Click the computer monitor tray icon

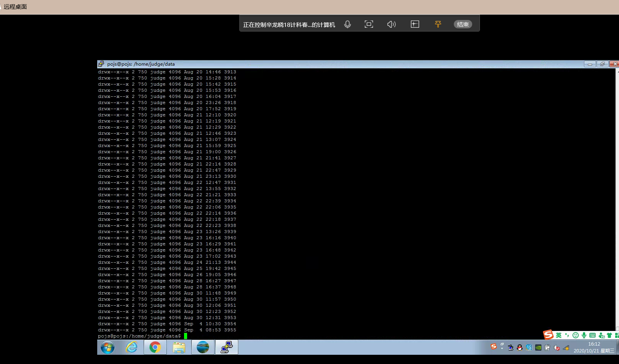click(511, 347)
